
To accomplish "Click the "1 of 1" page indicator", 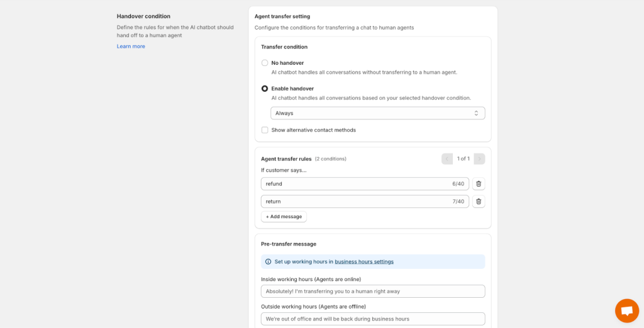I will pyautogui.click(x=464, y=159).
